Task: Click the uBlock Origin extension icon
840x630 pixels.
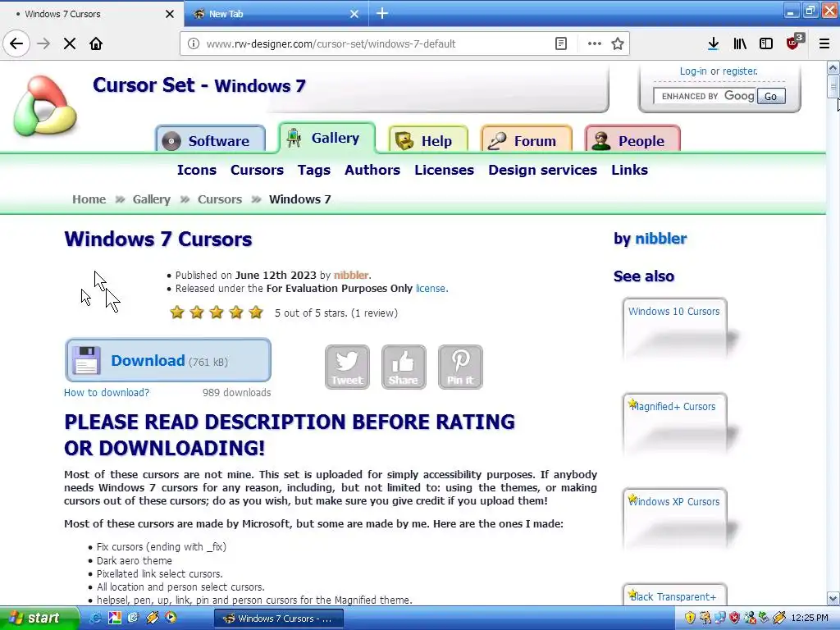Action: coord(794,43)
